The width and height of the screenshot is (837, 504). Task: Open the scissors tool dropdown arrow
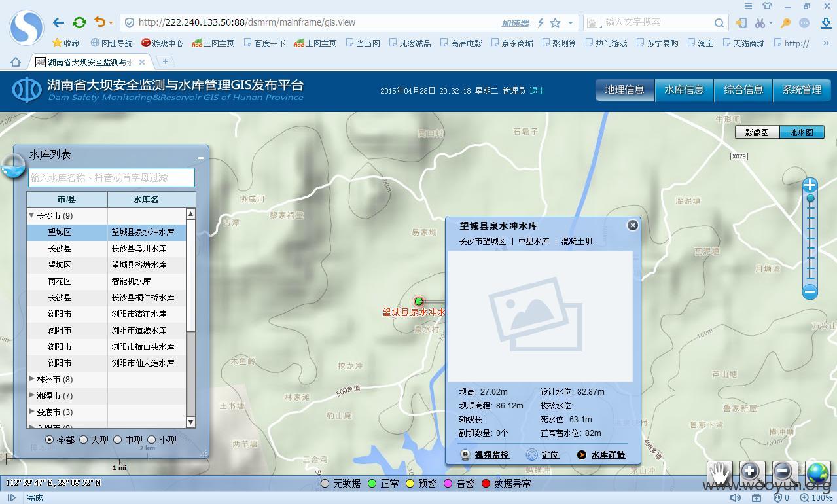click(770, 23)
